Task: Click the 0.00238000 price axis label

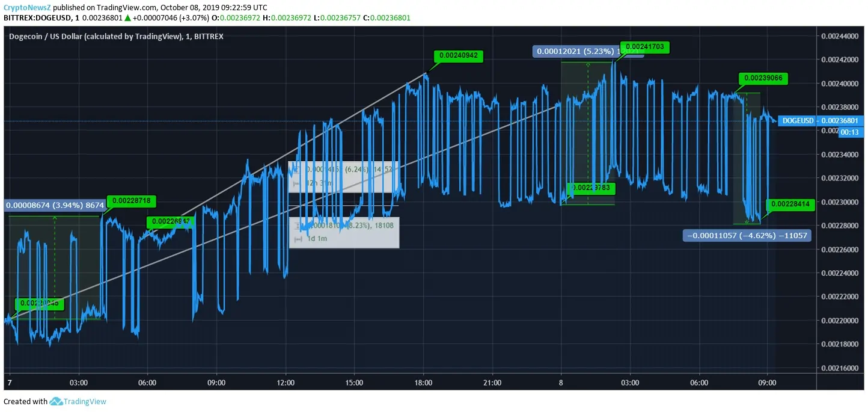Action: pyautogui.click(x=839, y=107)
